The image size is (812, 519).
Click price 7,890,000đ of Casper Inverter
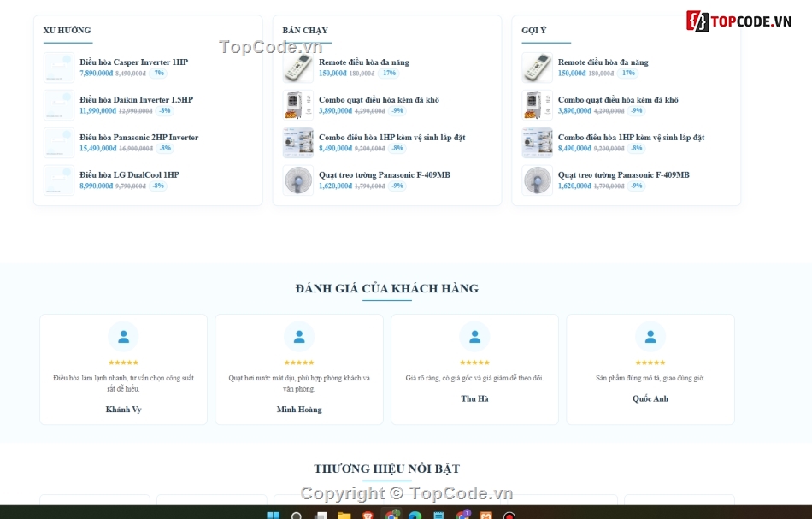pyautogui.click(x=97, y=74)
